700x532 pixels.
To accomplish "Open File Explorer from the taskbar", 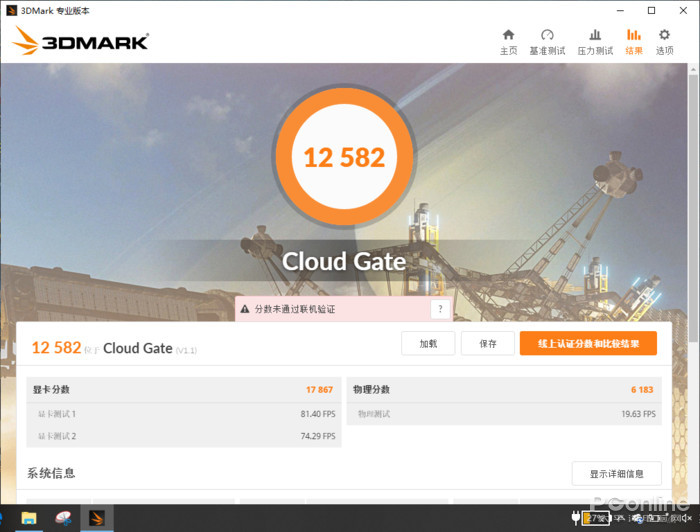I will (x=30, y=518).
